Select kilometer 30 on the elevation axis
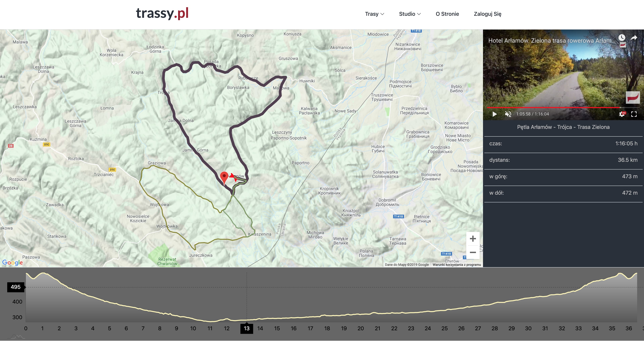Screen dimensions: 644x341 pos(528,328)
